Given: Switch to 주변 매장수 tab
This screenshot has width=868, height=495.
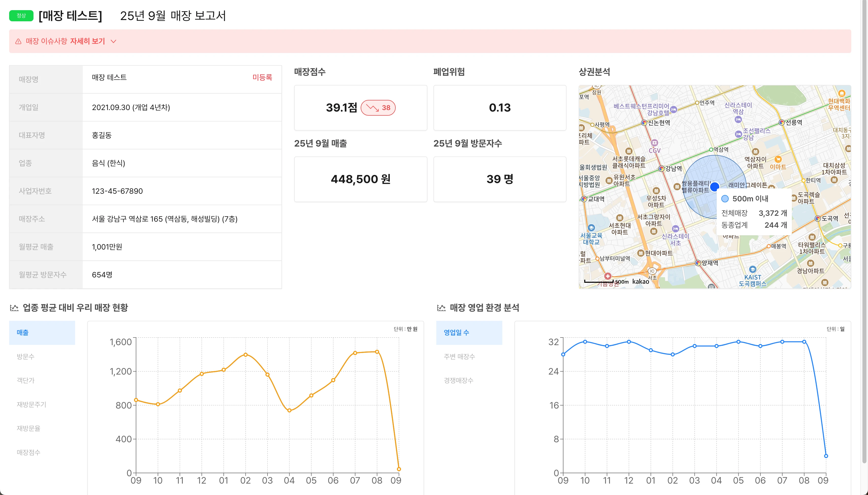Looking at the screenshot, I should point(459,357).
